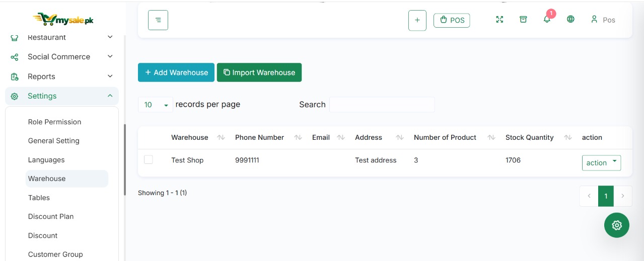This screenshot has height=261, width=644.
Task: Click the Add Warehouse button
Action: point(176,72)
